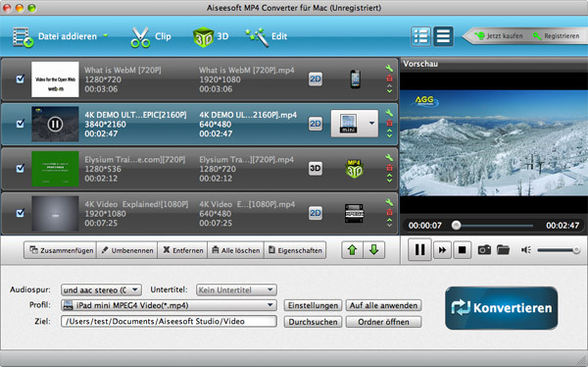Delete the 4K DEMO row with trash icon
Viewport: 588px width, 367px height.
[389, 123]
